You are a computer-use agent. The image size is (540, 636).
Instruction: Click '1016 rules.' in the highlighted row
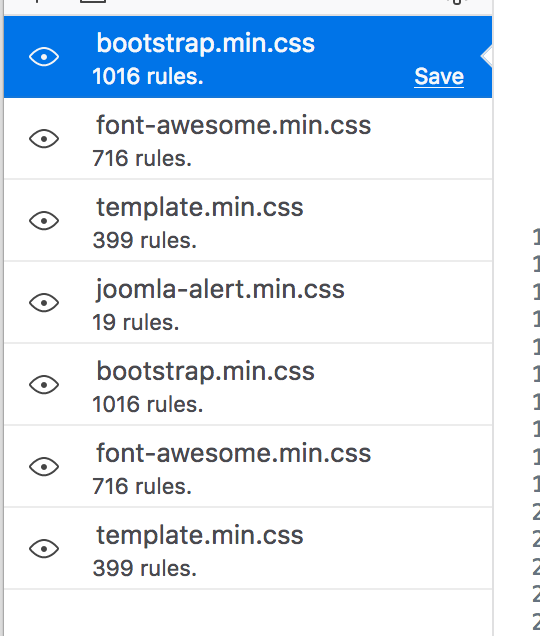148,76
